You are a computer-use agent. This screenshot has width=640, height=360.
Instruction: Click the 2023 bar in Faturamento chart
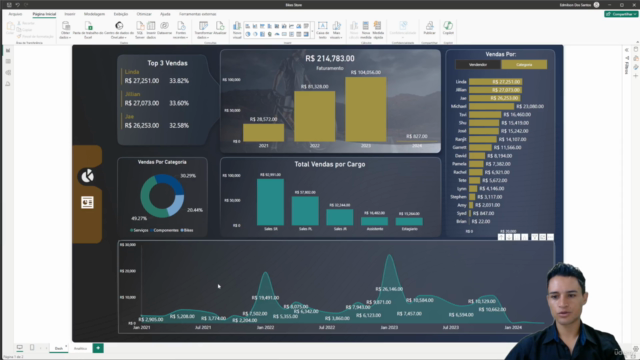(366, 109)
